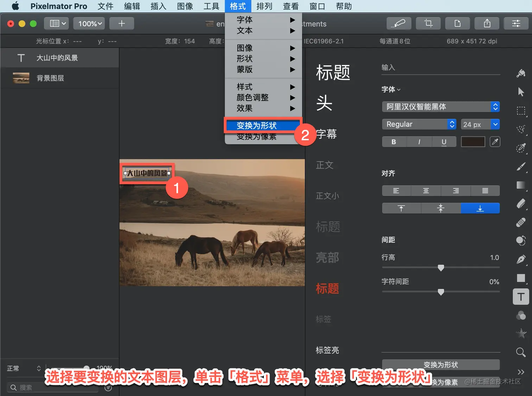Align text vertically to bottom
Screen dimensions: 532x396
pos(480,208)
